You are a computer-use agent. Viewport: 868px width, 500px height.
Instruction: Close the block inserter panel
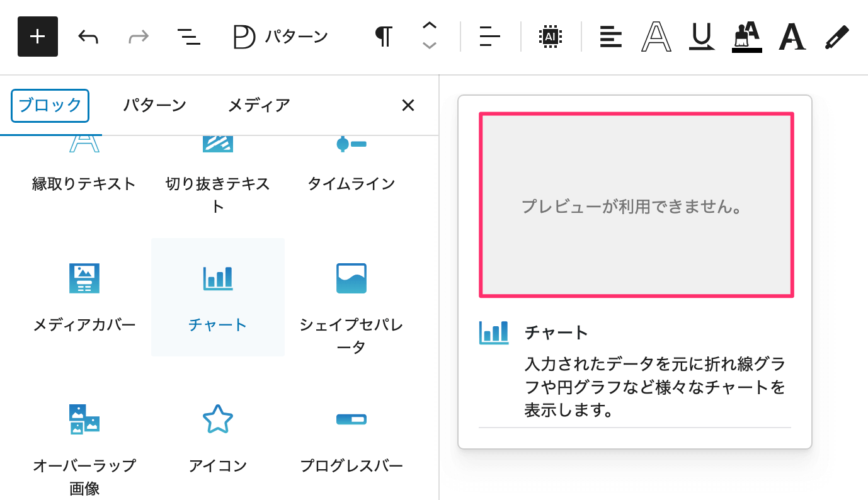click(x=408, y=105)
